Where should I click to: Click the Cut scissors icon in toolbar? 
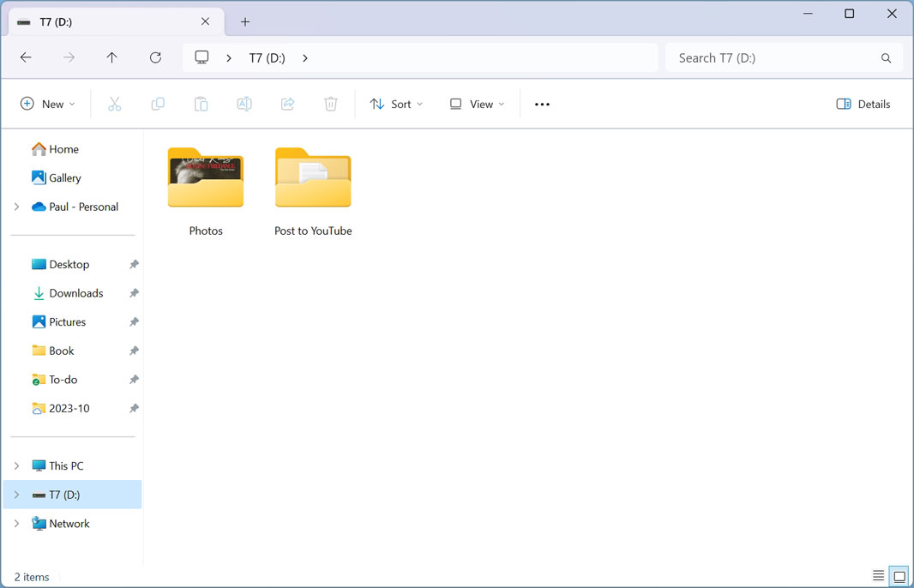pos(115,104)
